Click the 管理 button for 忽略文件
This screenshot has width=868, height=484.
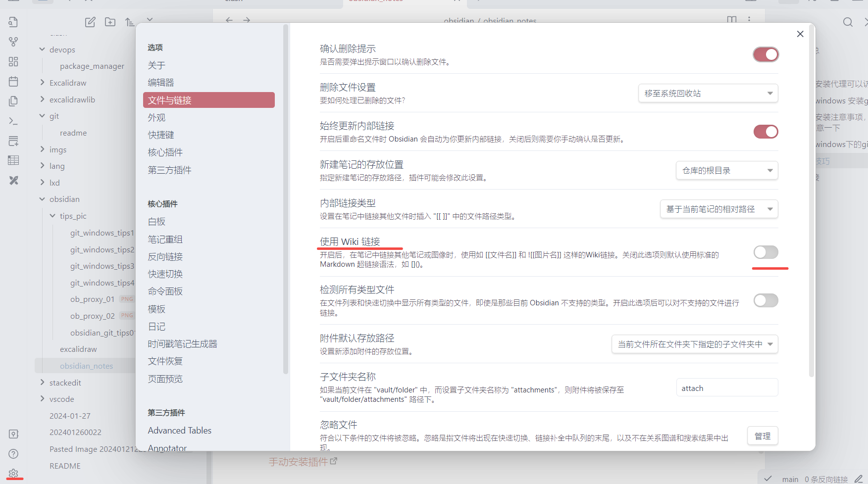coord(762,436)
